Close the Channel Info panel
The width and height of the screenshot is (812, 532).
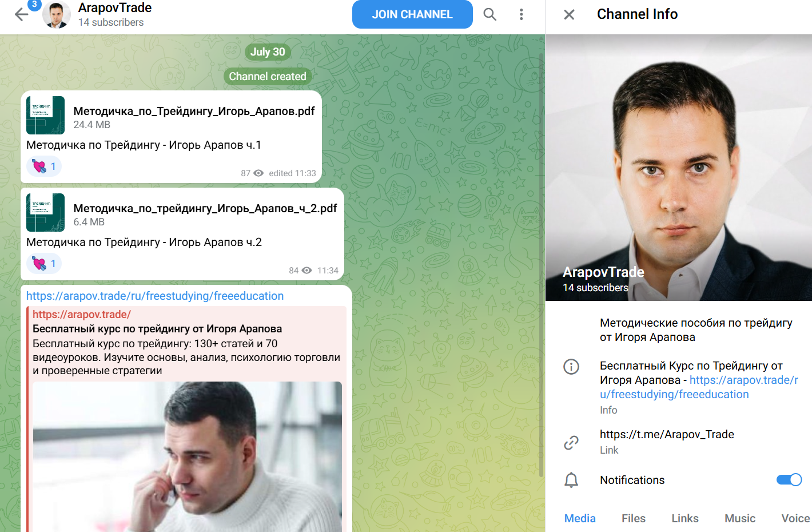coord(569,14)
